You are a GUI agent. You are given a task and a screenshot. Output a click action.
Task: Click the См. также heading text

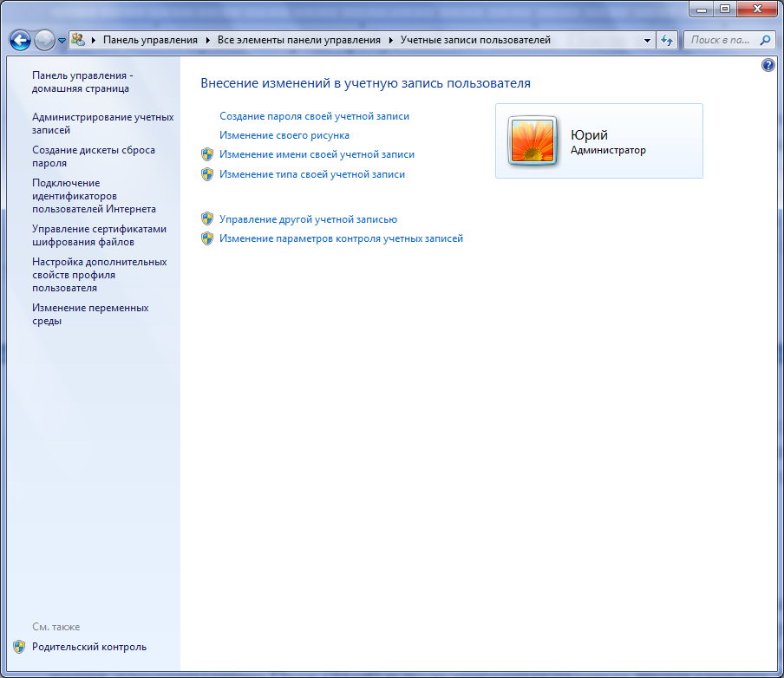click(x=56, y=627)
